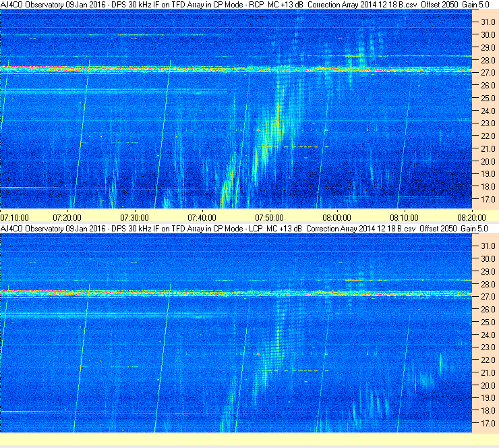This screenshot has height=448, width=499.
Task: Click the 23.0 frequency label on RCP chart
Action: [x=488, y=123]
